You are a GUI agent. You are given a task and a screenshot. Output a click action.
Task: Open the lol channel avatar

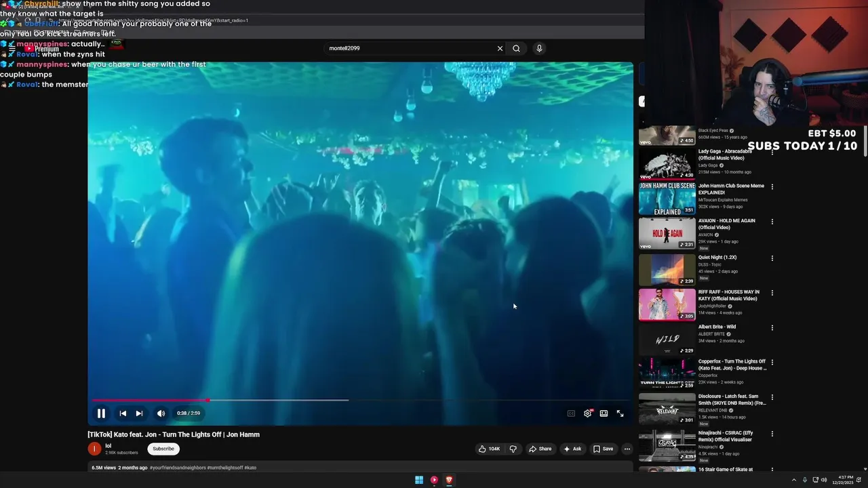click(94, 449)
